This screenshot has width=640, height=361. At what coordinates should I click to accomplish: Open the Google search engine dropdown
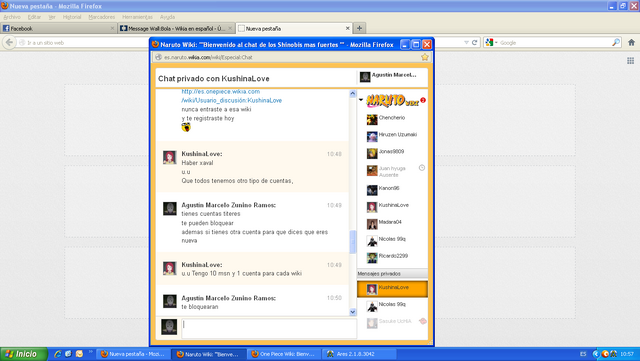coord(491,42)
